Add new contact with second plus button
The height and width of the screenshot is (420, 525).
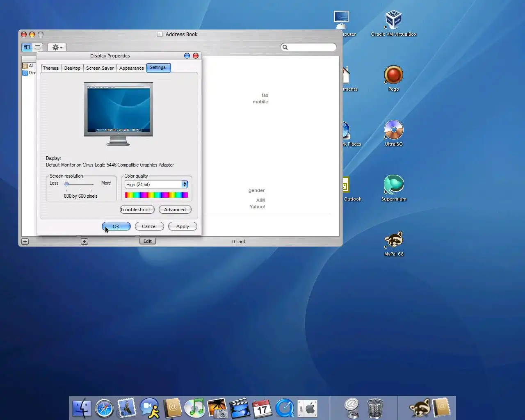pyautogui.click(x=84, y=242)
